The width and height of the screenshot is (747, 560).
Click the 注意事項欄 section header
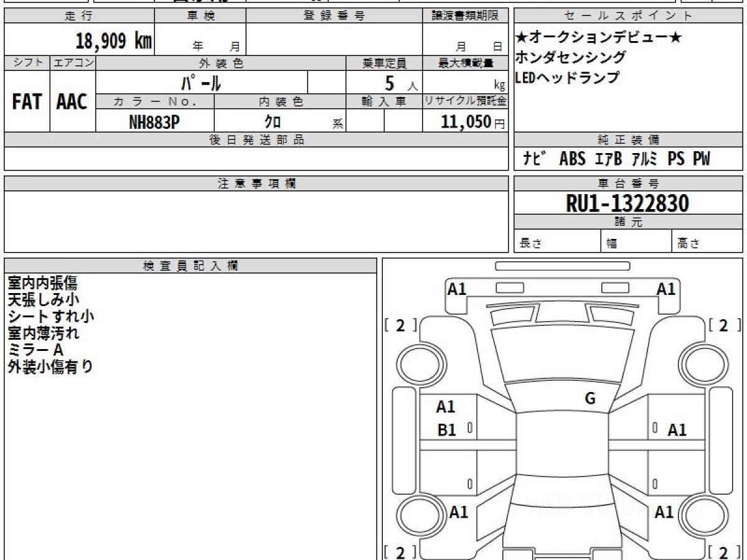pyautogui.click(x=256, y=184)
